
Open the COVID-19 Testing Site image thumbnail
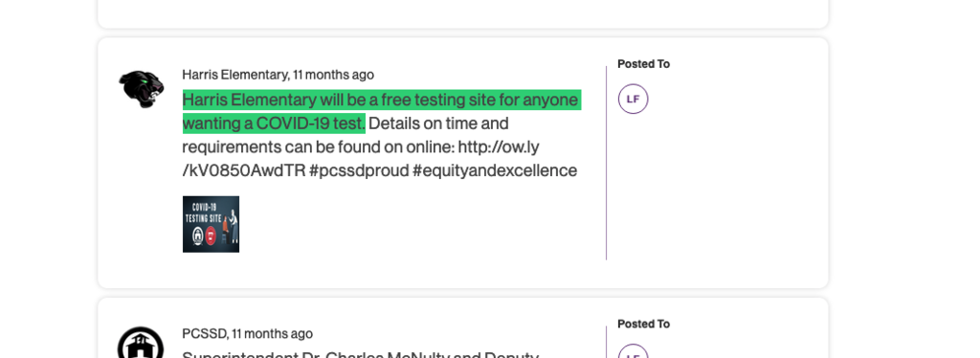(x=211, y=224)
